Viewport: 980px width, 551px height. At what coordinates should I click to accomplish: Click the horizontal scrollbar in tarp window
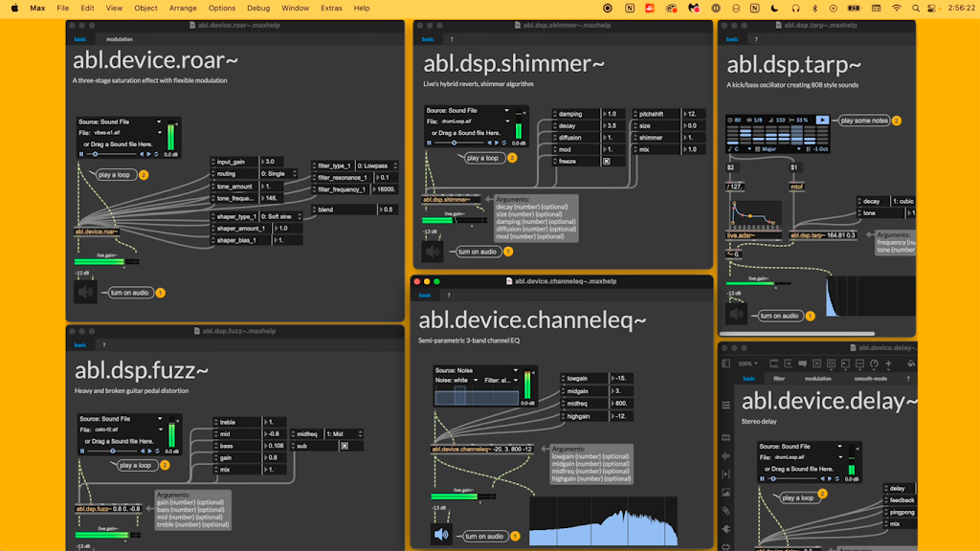coord(797,334)
